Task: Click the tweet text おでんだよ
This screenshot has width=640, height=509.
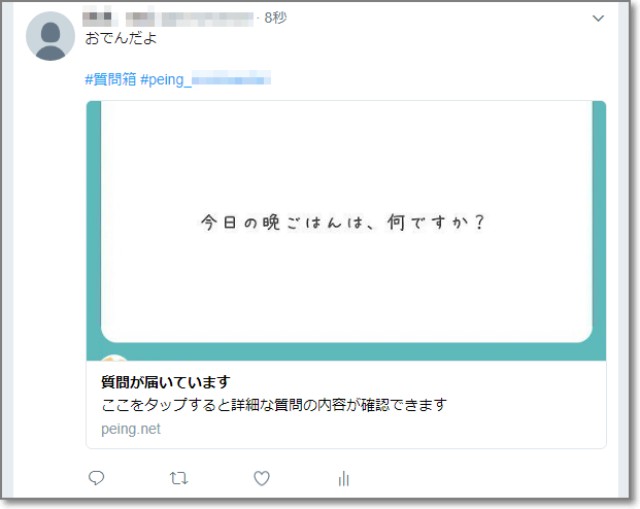Action: point(121,38)
